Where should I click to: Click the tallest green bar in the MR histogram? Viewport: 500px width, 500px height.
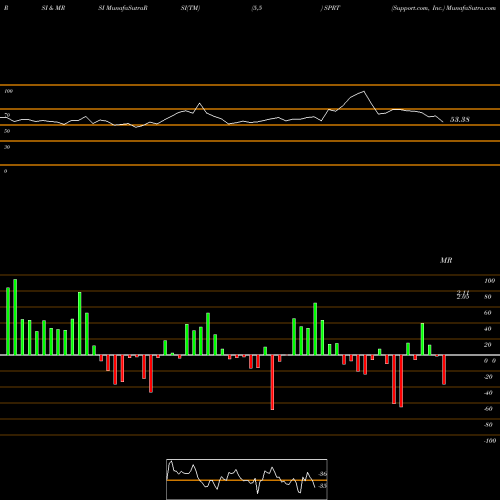pos(15,317)
